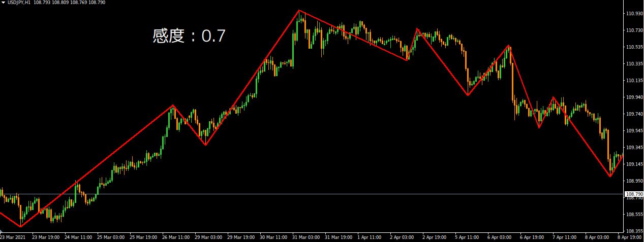Click the 109.145 price axis label
The height and width of the screenshot is (242, 644).
click(x=634, y=164)
